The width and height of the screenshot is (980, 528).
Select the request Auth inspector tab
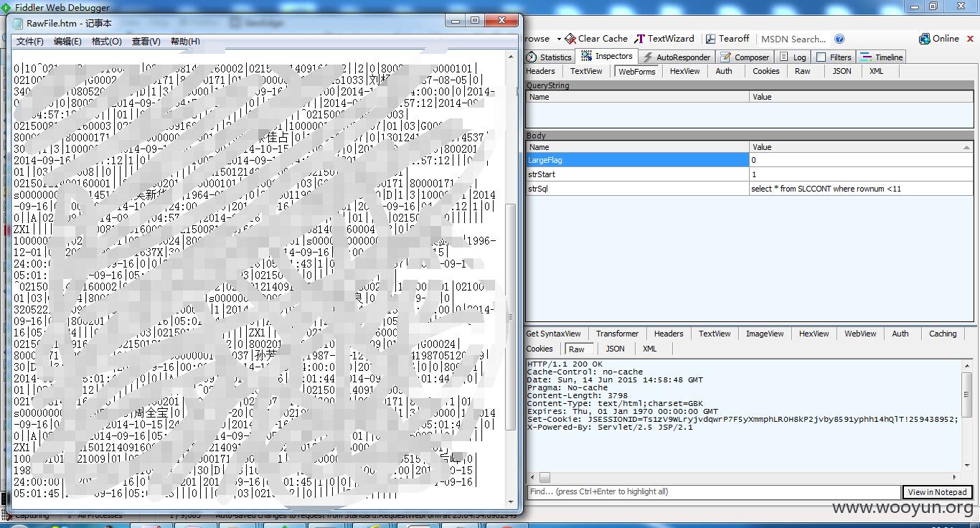click(x=724, y=71)
